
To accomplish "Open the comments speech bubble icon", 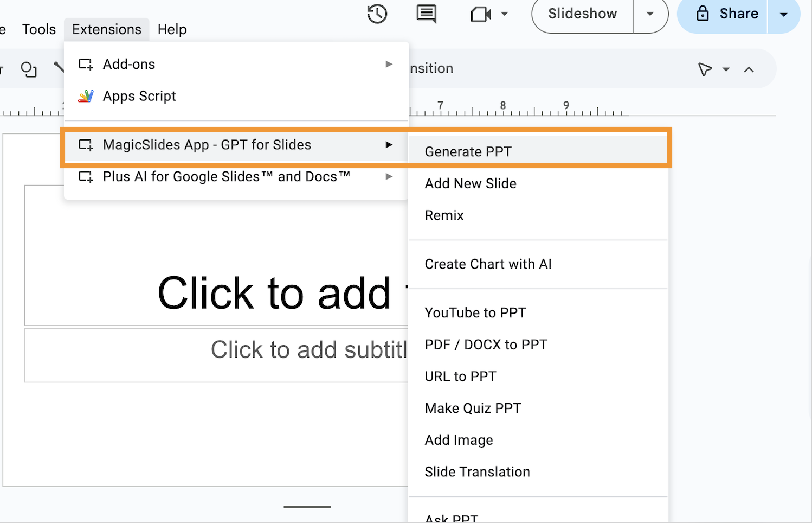I will click(427, 14).
